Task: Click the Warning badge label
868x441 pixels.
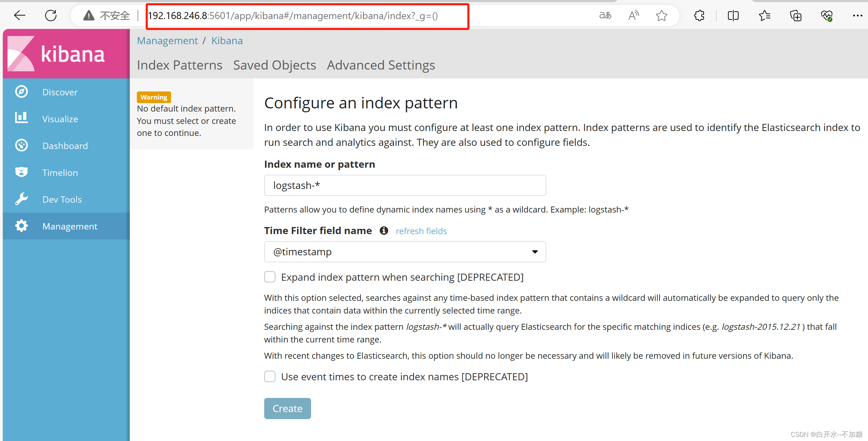Action: [x=154, y=97]
